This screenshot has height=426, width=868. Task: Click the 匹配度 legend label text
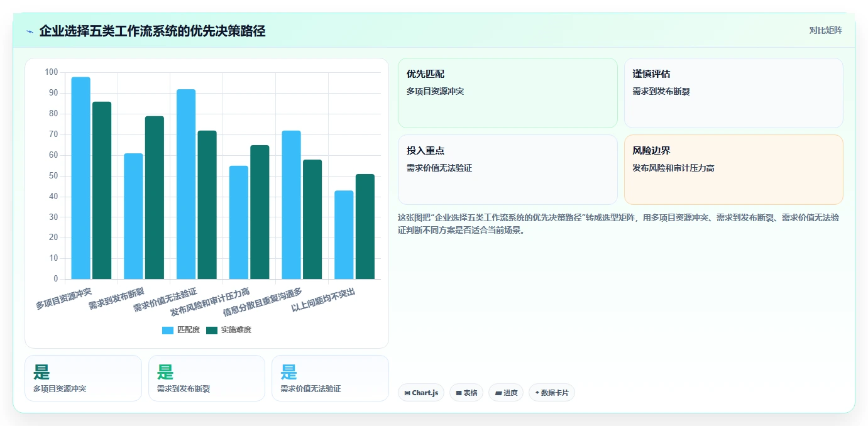(x=189, y=330)
